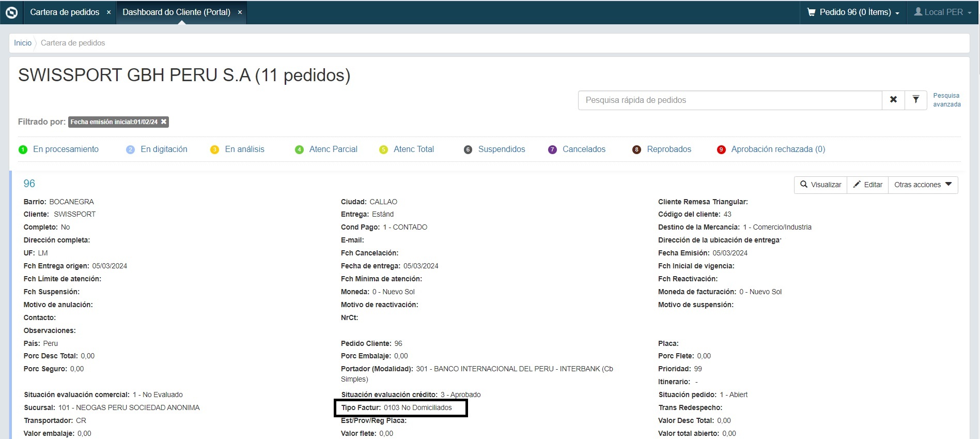Filter by En procesamiento status
This screenshot has width=980, height=439.
tap(66, 149)
